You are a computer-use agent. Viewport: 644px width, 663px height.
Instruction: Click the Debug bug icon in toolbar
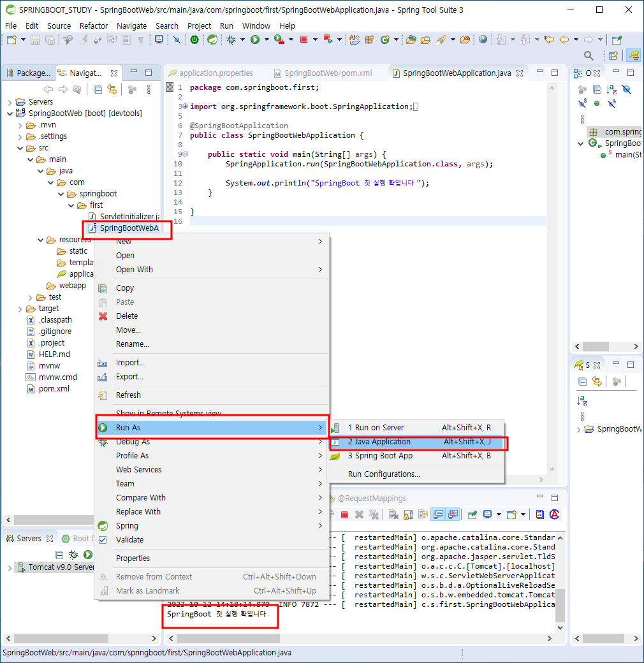pyautogui.click(x=231, y=40)
